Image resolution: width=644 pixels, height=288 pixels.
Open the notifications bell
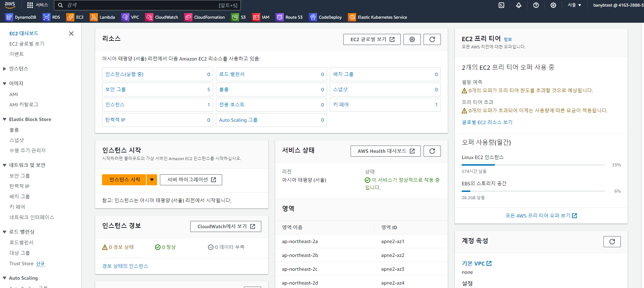tap(519, 5)
